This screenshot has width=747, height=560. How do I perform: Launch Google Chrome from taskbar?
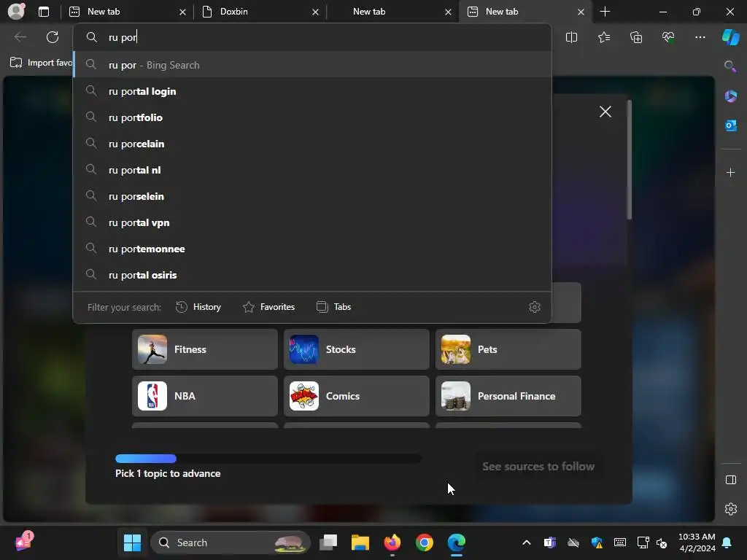[x=424, y=542]
